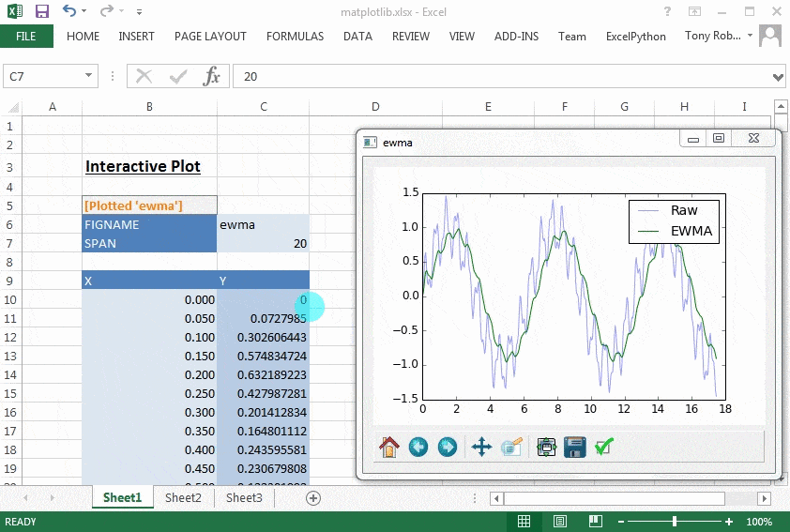The height and width of the screenshot is (532, 790).
Task: Select the cell with 0.0727985
Action: tap(264, 318)
